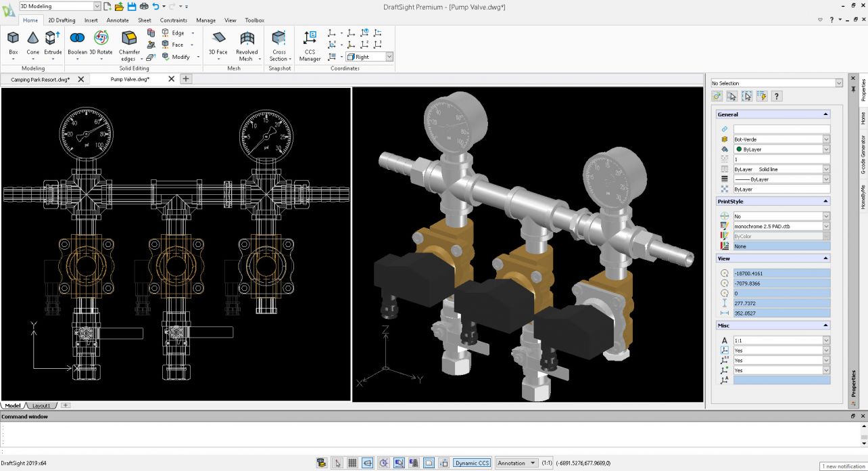Switch to the Layout1 sheet tab
Image resolution: width=868 pixels, height=471 pixels.
41,405
